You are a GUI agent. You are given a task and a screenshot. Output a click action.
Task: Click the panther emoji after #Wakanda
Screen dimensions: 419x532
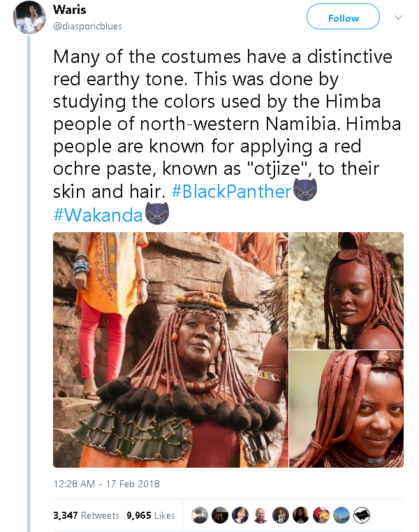157,215
